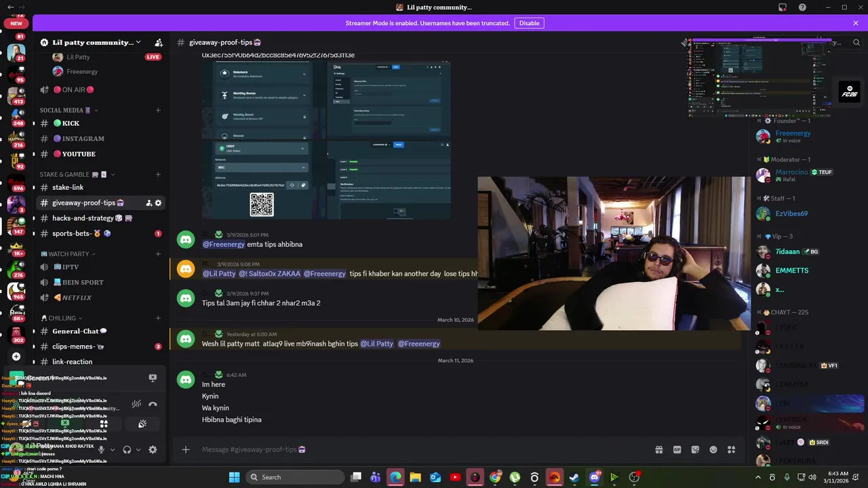Open headphone output options arrow

tap(138, 449)
